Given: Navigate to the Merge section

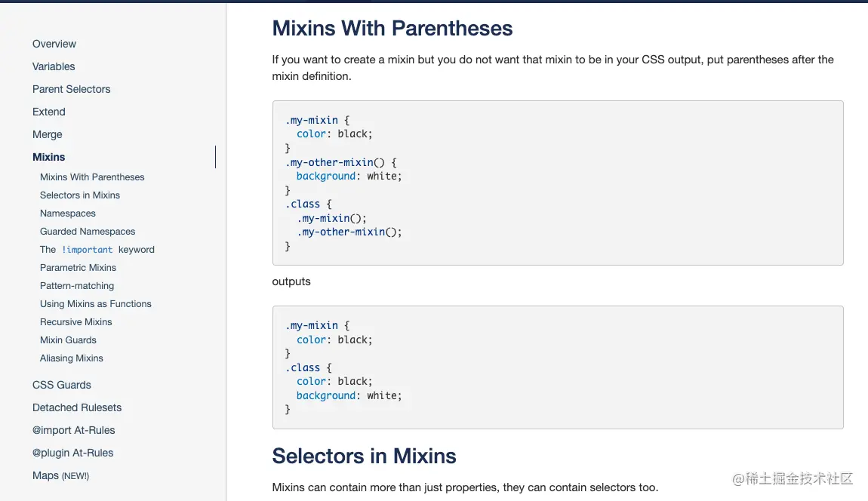Looking at the screenshot, I should pyautogui.click(x=48, y=134).
